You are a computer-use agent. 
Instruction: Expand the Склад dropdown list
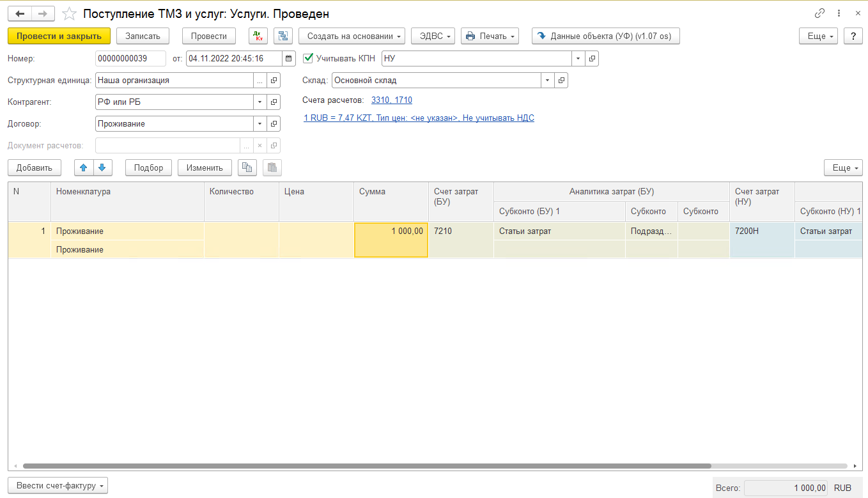tap(547, 80)
